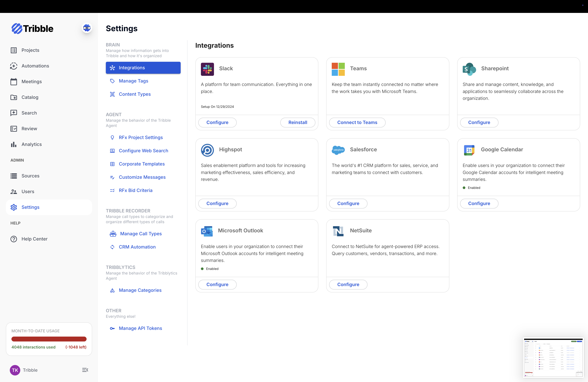Configure the Salesforce integration
This screenshot has width=588, height=382.
click(348, 204)
